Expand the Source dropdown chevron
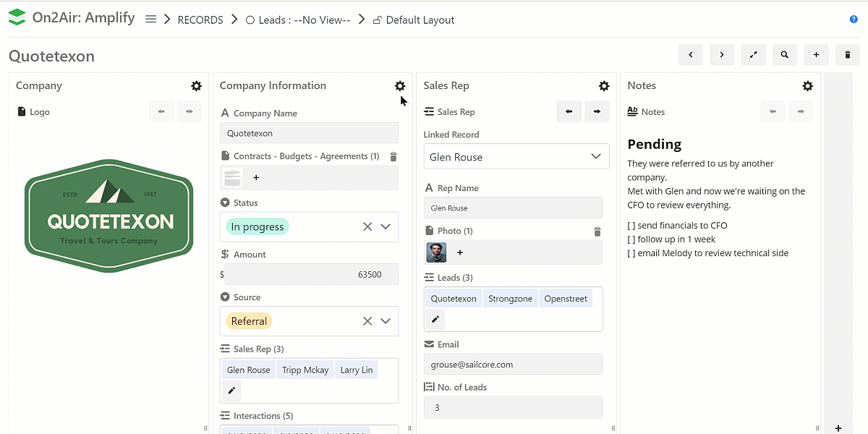The height and width of the screenshot is (434, 868). (x=386, y=321)
